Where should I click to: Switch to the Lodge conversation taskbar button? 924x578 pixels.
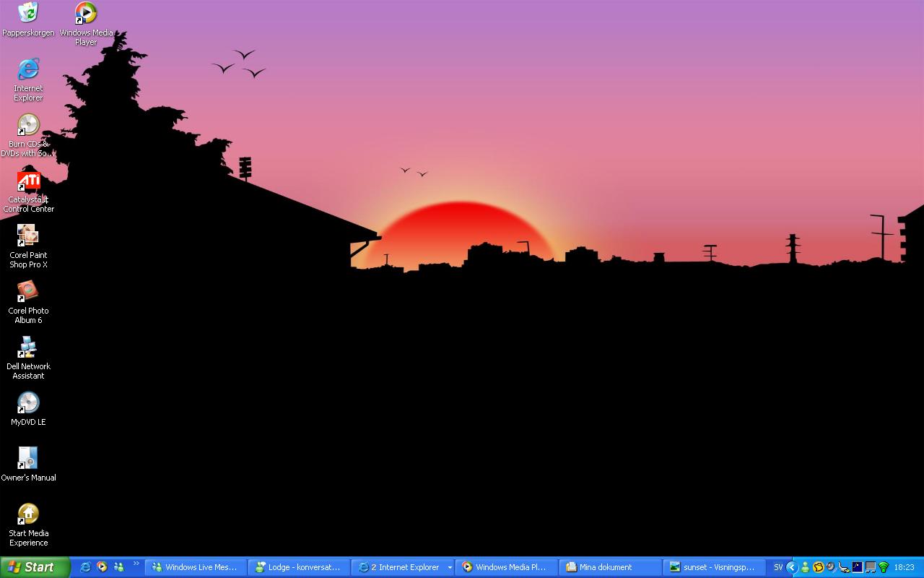(x=299, y=567)
